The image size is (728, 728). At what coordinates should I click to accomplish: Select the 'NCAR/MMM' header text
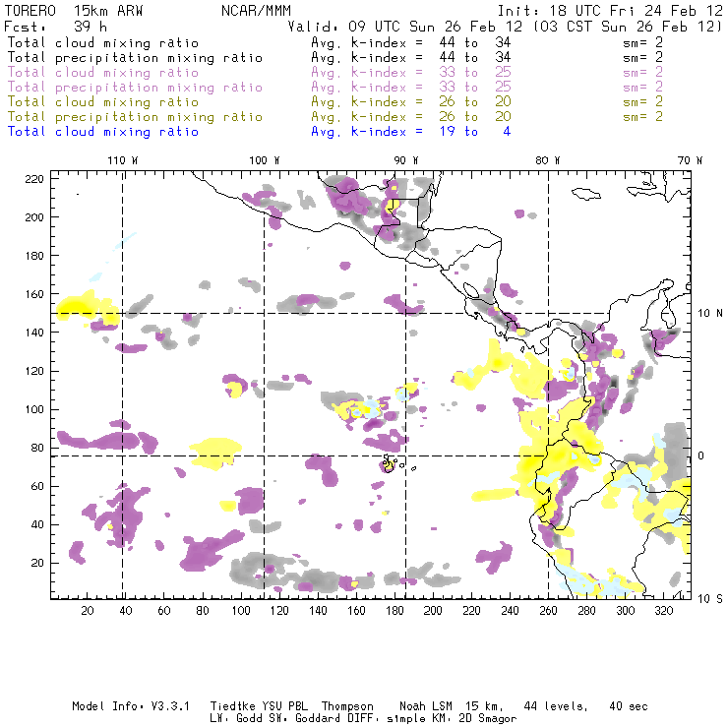coord(256,11)
